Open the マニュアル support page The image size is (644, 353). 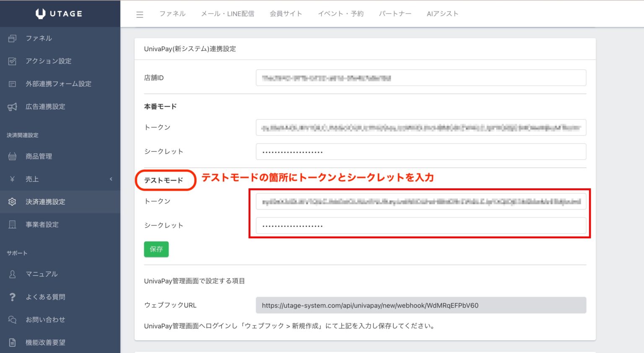42,274
